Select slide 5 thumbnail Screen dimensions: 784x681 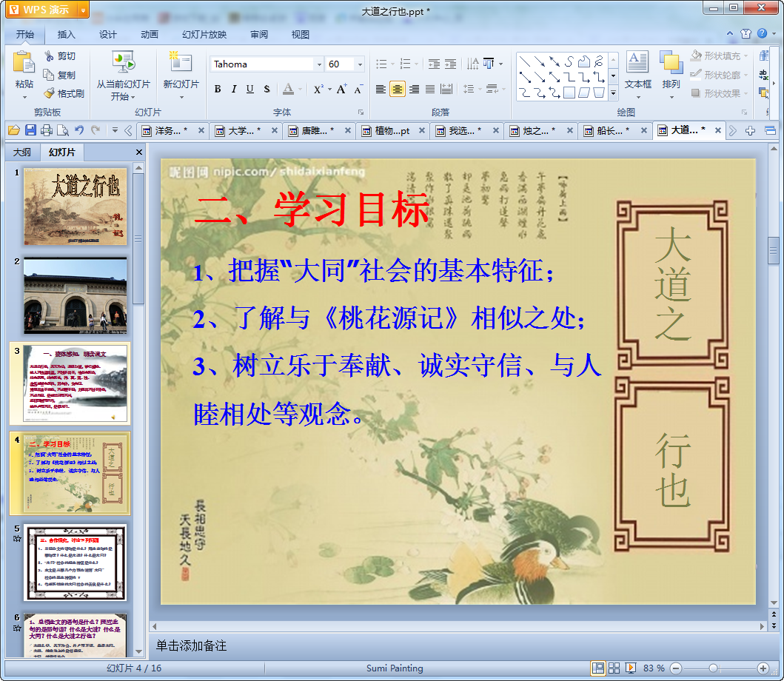[x=75, y=562]
